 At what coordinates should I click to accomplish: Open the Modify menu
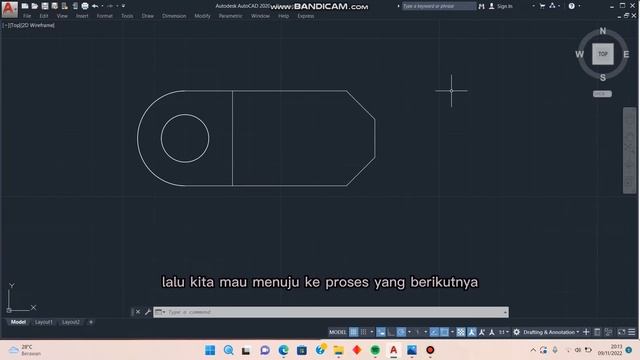[202, 16]
